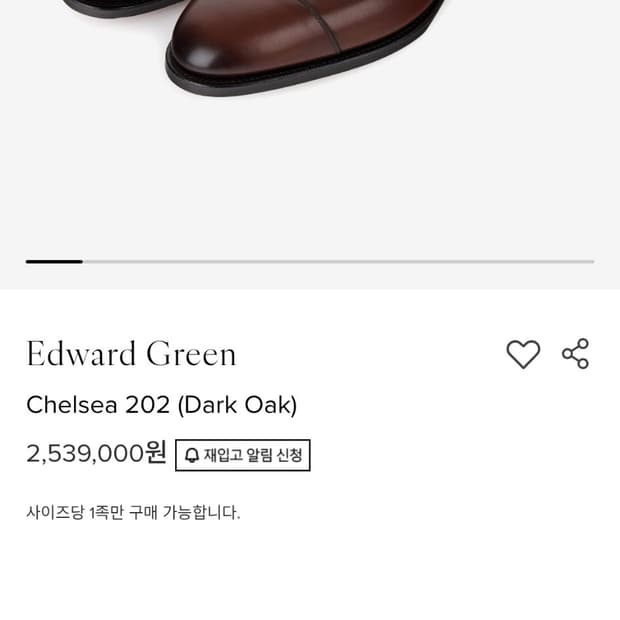This screenshot has height=620, width=620.
Task: Click the bell icon in restock alert
Action: point(192,455)
